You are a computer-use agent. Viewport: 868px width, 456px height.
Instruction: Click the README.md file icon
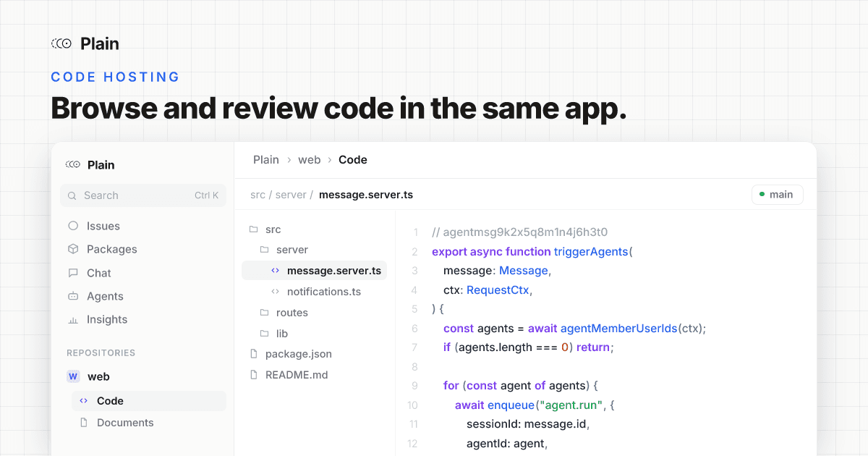click(253, 375)
